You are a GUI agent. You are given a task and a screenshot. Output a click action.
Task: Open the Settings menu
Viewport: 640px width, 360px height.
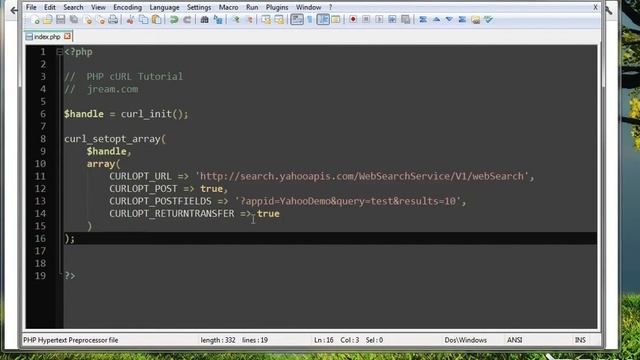tap(199, 7)
